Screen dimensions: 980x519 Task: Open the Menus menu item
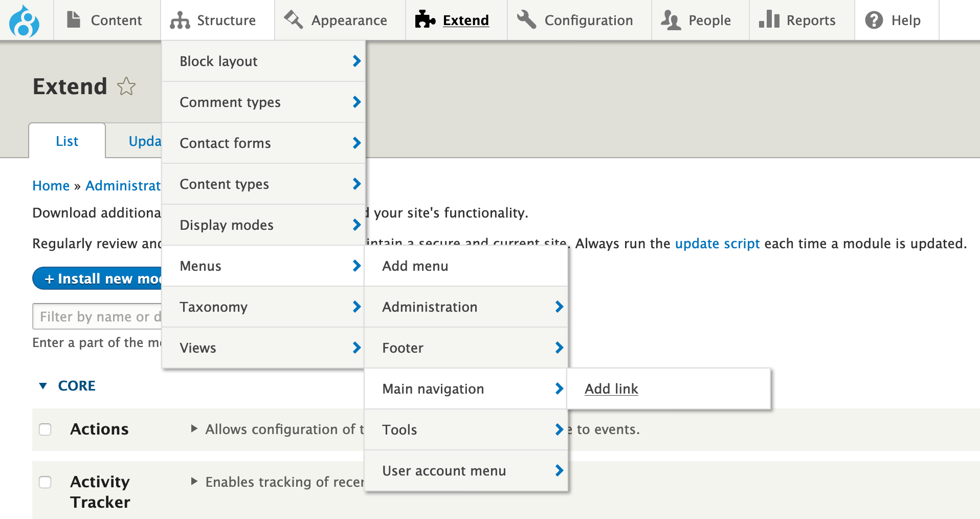coord(263,266)
